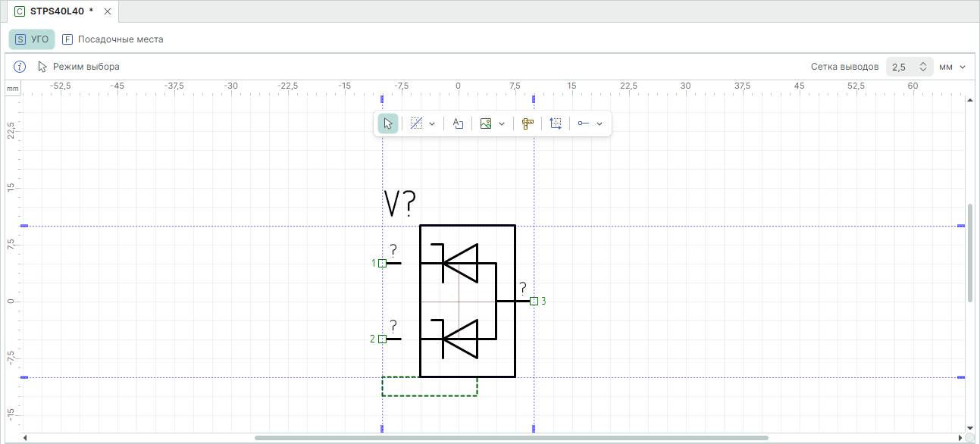Click the horizontal scrollbar thumb
The width and height of the screenshot is (980, 444).
tap(511, 437)
